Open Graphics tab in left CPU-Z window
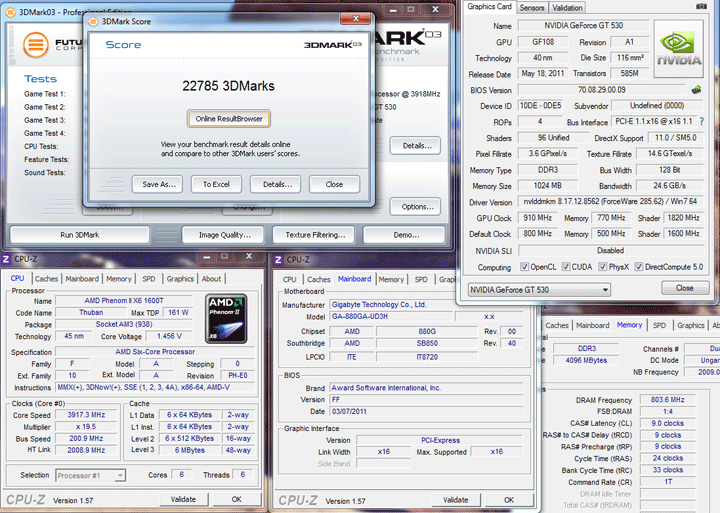This screenshot has height=513, width=720. tap(180, 279)
